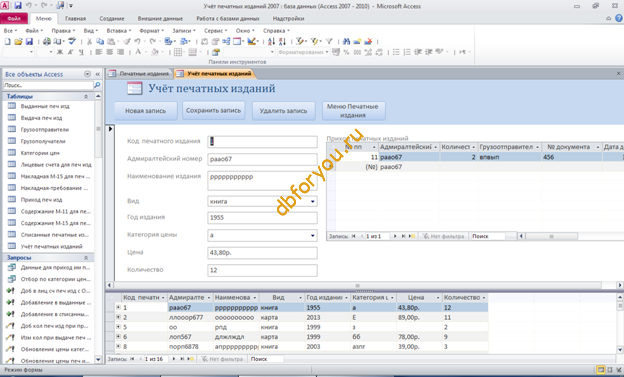Screen dimensions: 624x377
Task: Click the form's horizontal scrollbar thumb
Action: (x=357, y=285)
